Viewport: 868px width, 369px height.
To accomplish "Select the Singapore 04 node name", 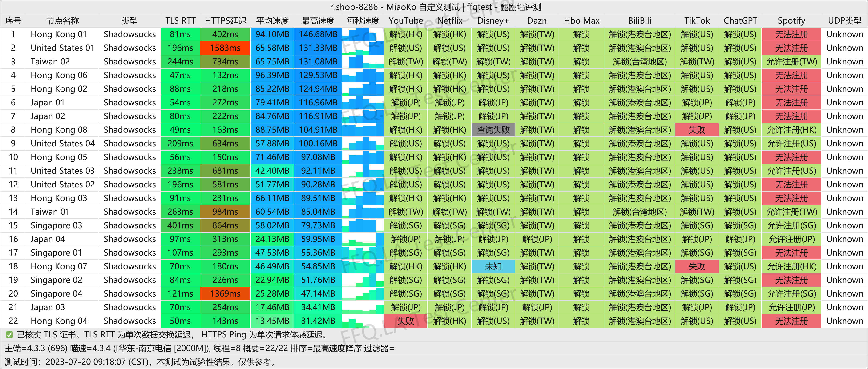I will (x=56, y=293).
